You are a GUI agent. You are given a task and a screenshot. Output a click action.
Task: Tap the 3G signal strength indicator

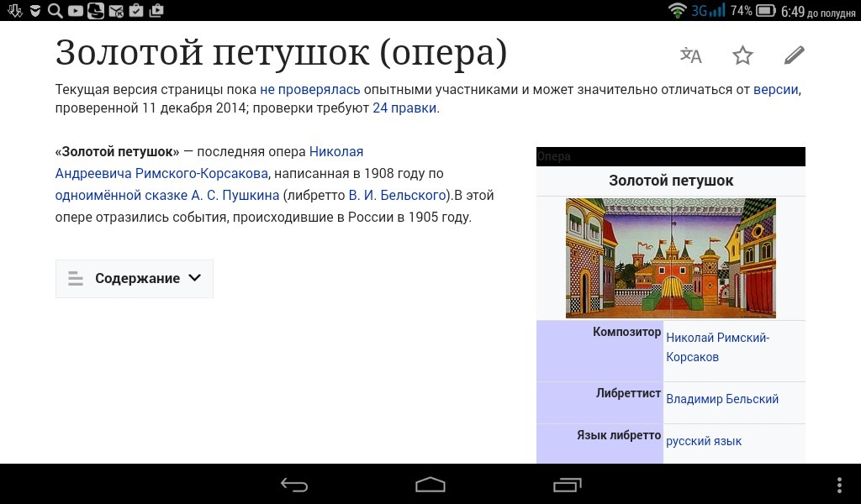[x=708, y=10]
